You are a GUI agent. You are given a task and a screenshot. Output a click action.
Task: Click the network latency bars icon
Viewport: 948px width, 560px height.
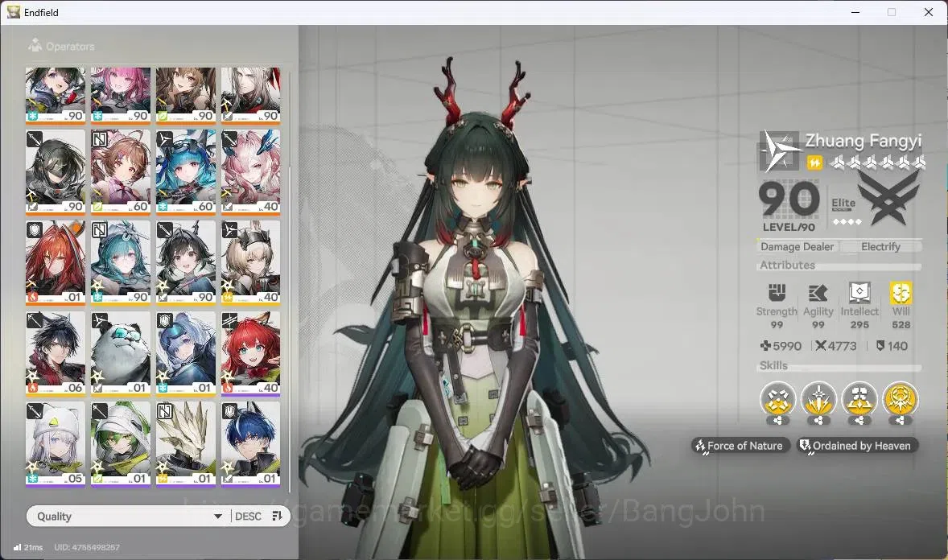pyautogui.click(x=17, y=547)
